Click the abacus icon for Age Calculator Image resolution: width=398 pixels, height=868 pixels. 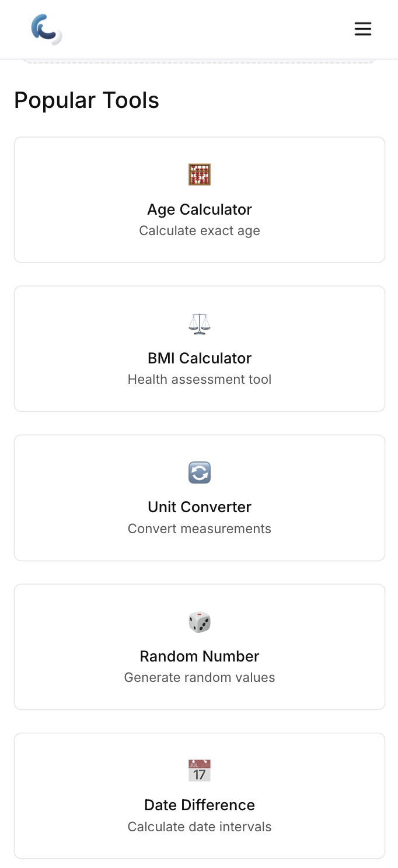click(200, 174)
